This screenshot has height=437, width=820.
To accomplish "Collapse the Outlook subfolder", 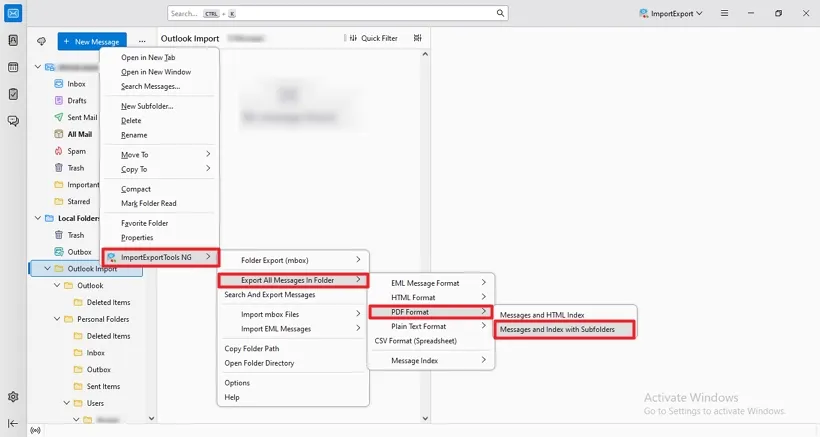I will point(57,285).
